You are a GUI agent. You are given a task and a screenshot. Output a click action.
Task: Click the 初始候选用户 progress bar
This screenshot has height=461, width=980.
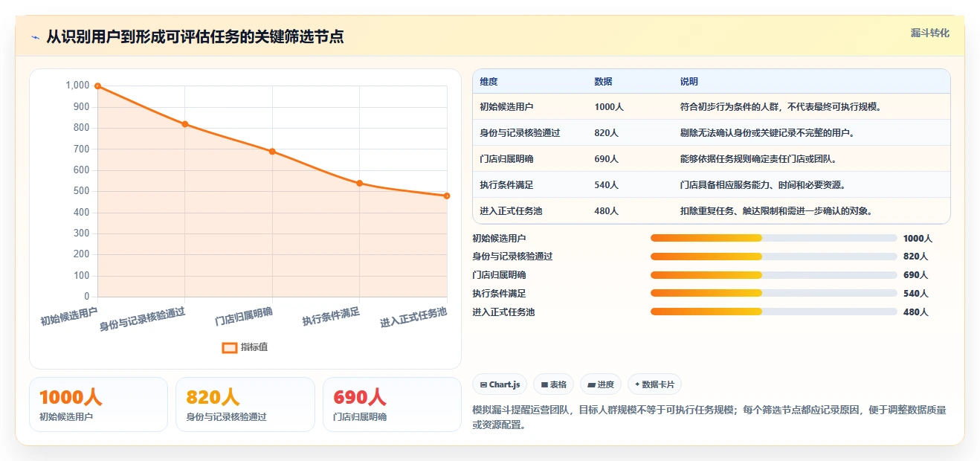tap(773, 238)
